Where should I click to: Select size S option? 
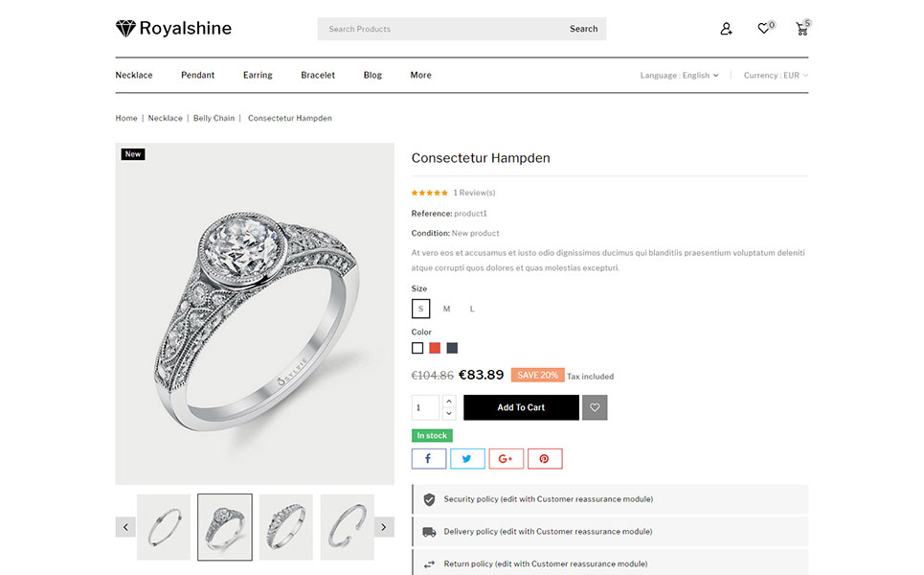pos(420,309)
